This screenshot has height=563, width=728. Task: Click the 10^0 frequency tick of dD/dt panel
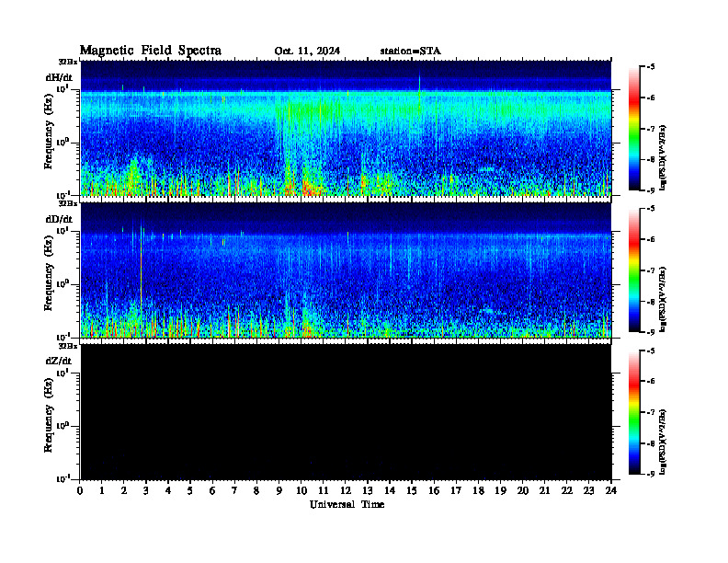pyautogui.click(x=63, y=284)
